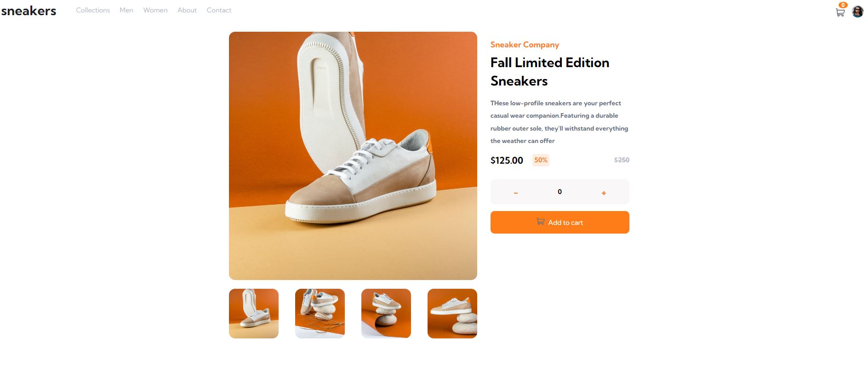Click the plus icon to increase quantity
Viewport: 868px width, 366px height.
[604, 193]
